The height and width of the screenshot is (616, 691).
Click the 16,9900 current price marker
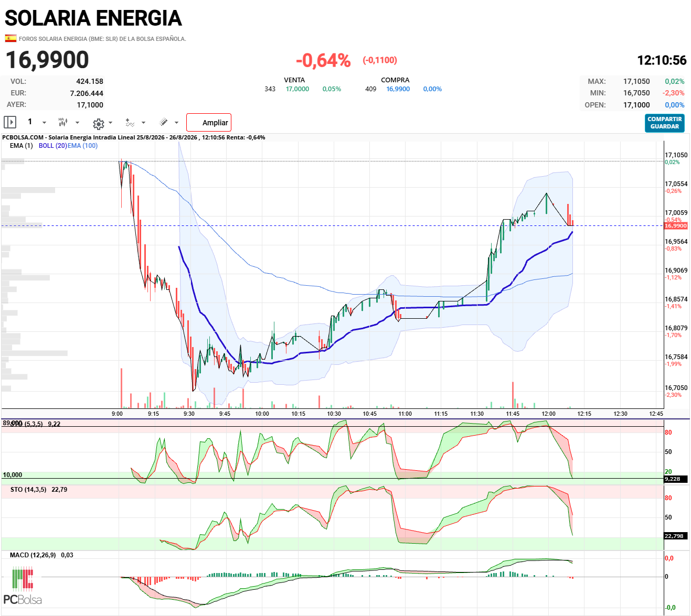pyautogui.click(x=676, y=226)
